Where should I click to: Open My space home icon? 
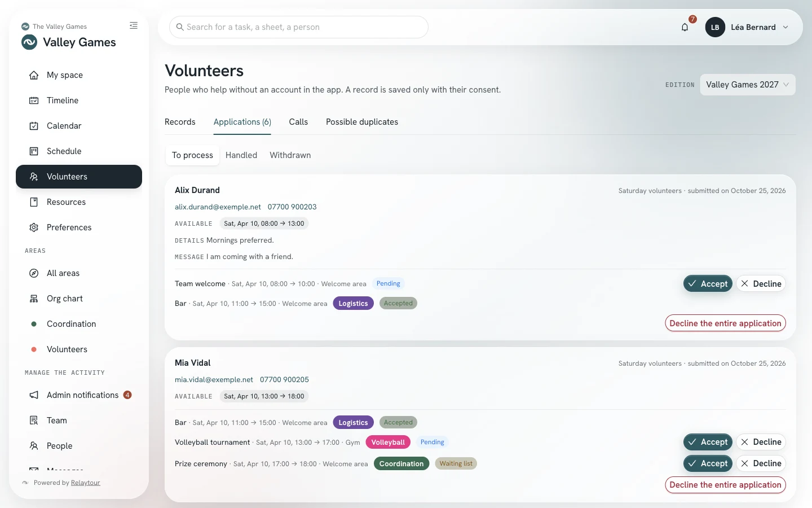coord(34,75)
